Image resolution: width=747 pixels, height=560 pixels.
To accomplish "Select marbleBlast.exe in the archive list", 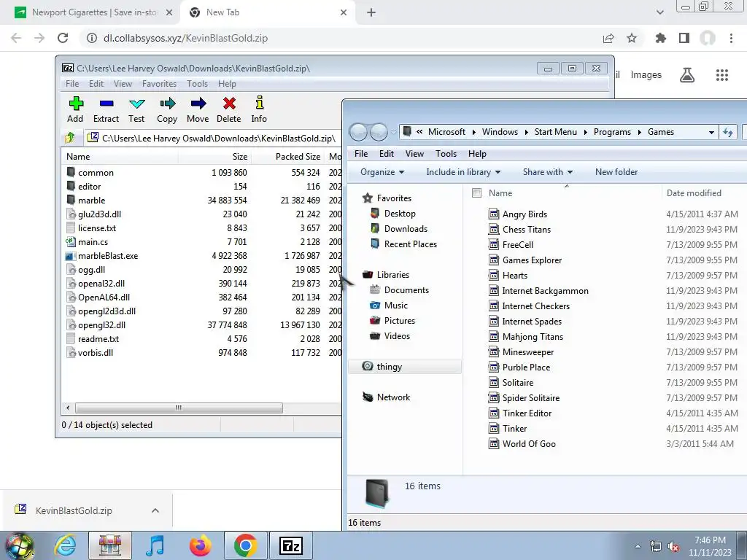I will [108, 256].
